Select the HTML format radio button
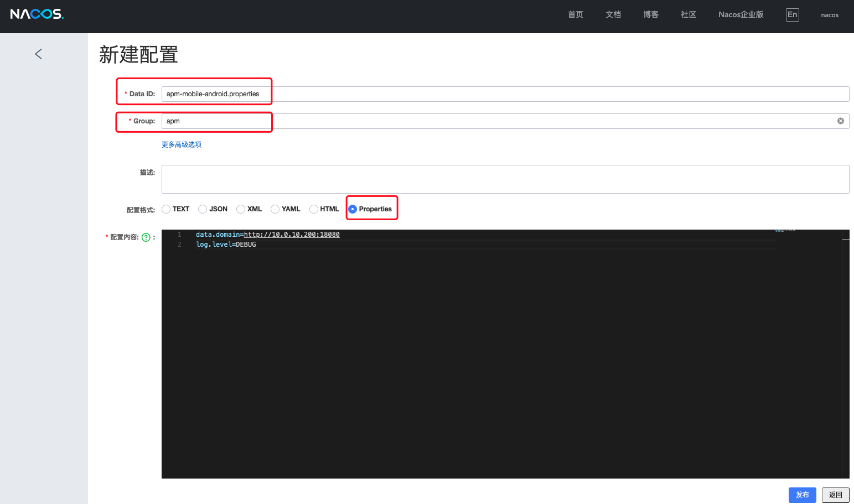The image size is (854, 504). (x=314, y=209)
